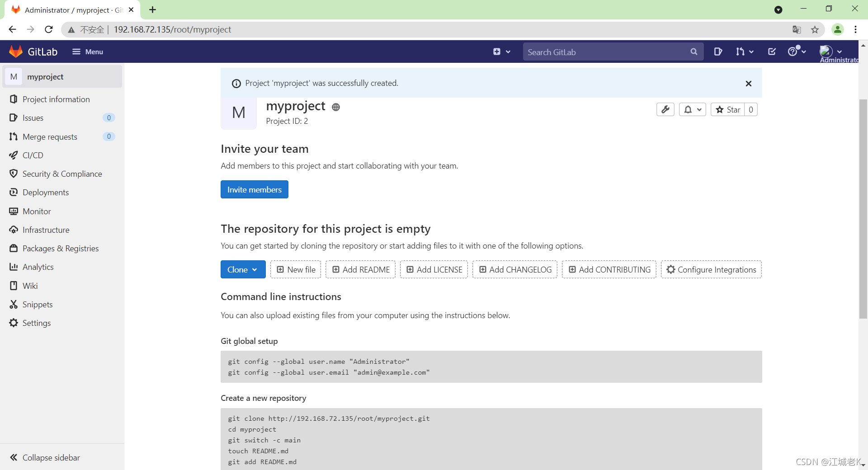Click the wrench admin button

(665, 109)
